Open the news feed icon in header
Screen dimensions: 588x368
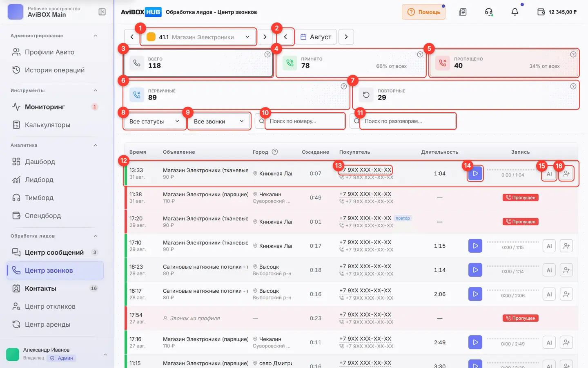point(463,12)
